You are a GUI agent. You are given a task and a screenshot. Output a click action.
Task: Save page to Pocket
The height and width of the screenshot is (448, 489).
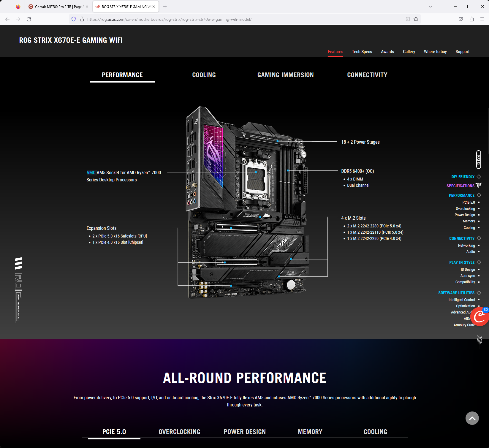pos(461,19)
